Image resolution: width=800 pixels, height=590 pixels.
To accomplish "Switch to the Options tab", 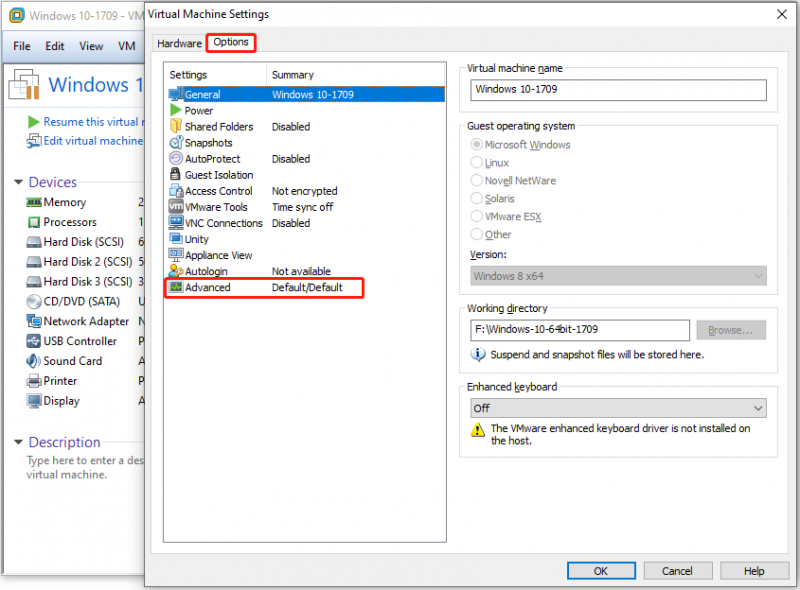I will [x=231, y=42].
